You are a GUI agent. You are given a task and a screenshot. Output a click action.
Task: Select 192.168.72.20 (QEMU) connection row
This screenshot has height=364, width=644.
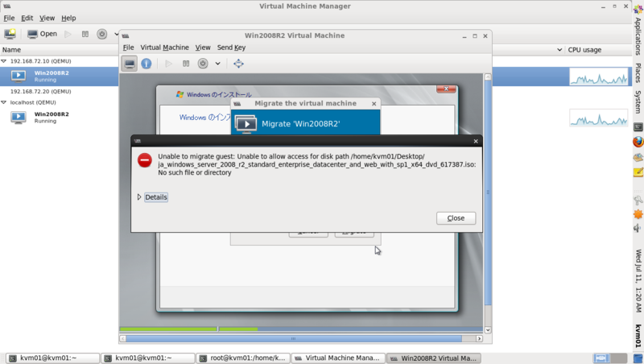click(60, 91)
